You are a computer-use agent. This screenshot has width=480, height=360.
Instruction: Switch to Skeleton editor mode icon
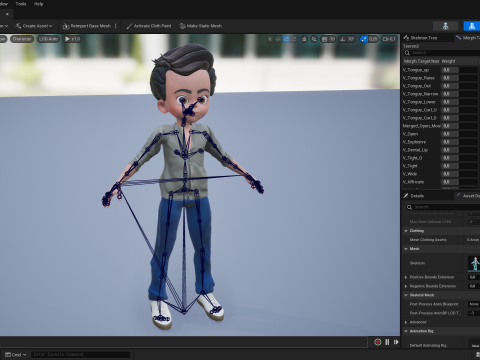pyautogui.click(x=446, y=26)
